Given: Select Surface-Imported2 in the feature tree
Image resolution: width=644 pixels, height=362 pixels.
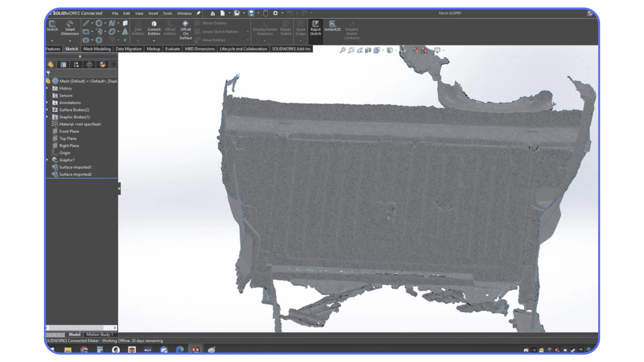Looking at the screenshot, I should [75, 174].
